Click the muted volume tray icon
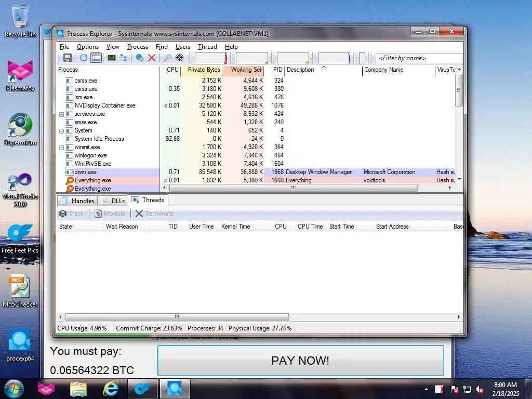532x399 pixels. click(x=480, y=390)
